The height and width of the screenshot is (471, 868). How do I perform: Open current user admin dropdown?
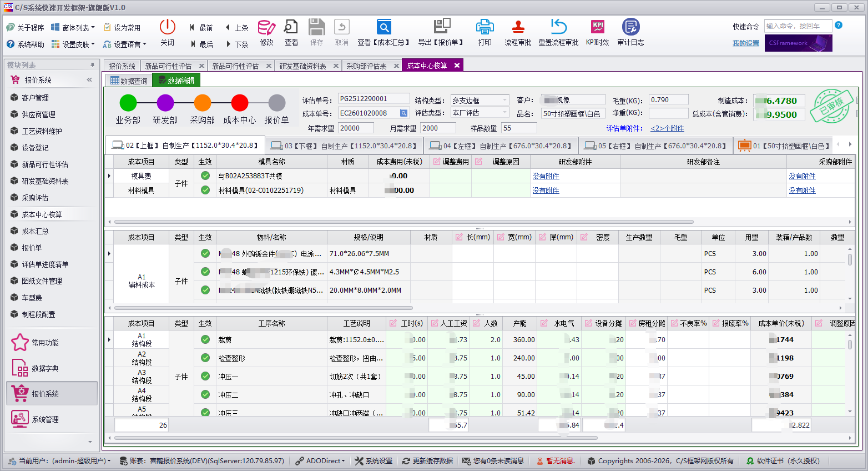[59, 461]
